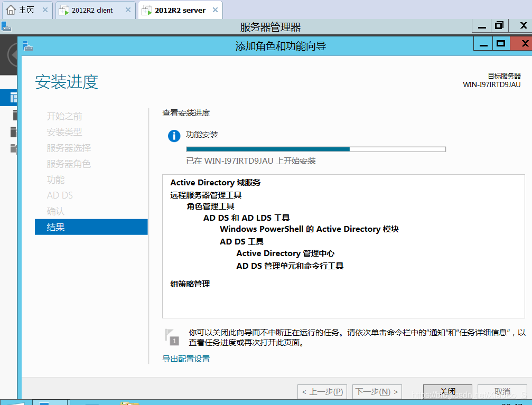Click the 查看安装进度 heading
This screenshot has height=405, width=532.
coord(186,113)
